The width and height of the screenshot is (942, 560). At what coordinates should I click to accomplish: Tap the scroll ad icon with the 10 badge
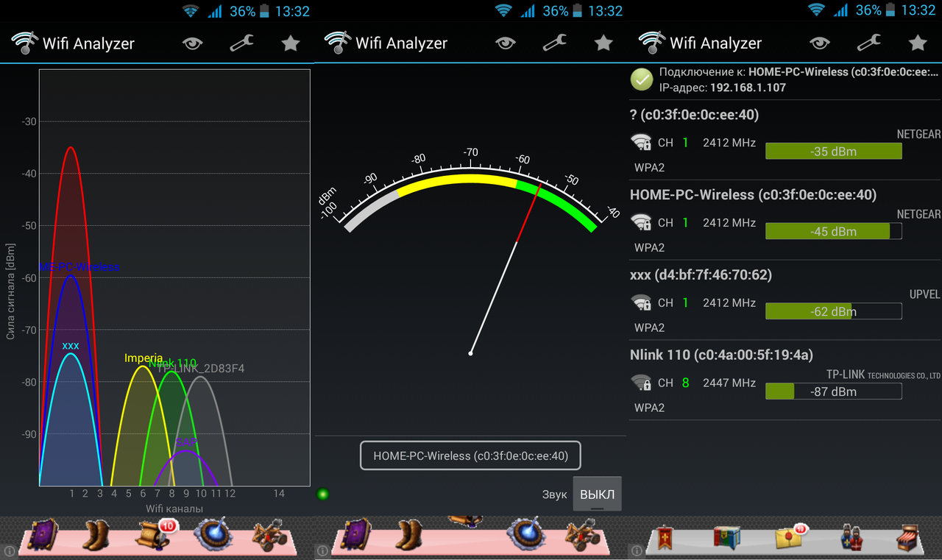coord(155,535)
